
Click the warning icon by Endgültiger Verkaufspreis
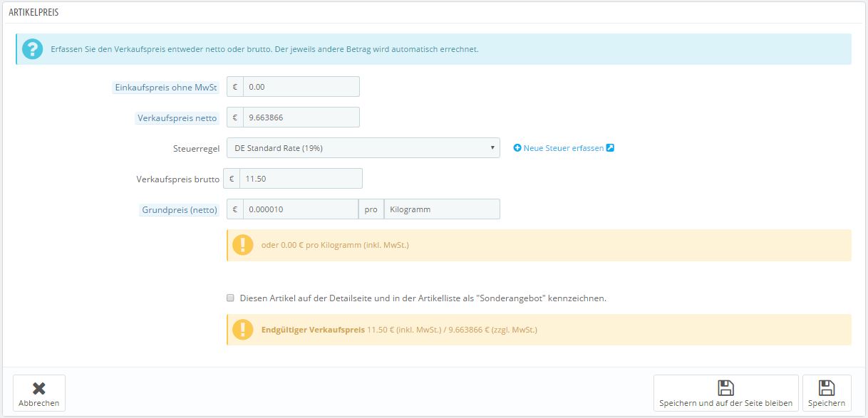[243, 330]
